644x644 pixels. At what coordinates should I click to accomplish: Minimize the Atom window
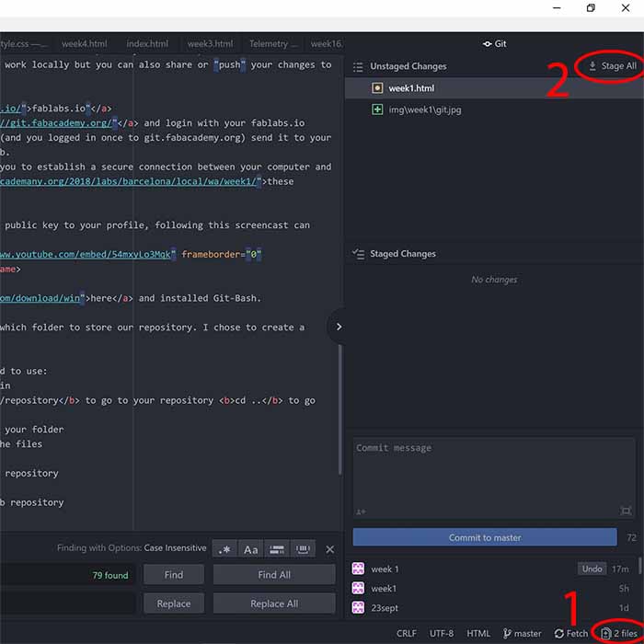(557, 7)
